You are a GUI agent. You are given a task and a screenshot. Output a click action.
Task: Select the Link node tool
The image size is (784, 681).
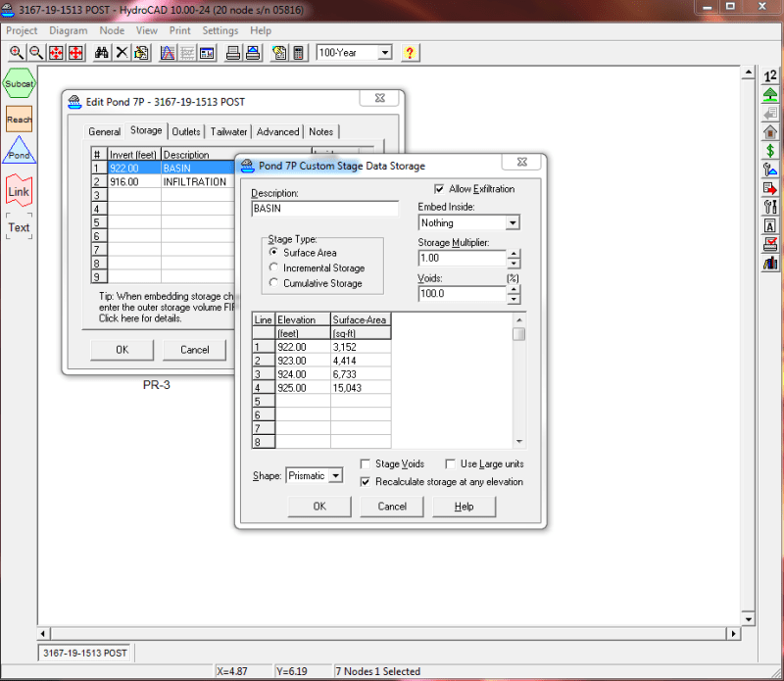[19, 191]
